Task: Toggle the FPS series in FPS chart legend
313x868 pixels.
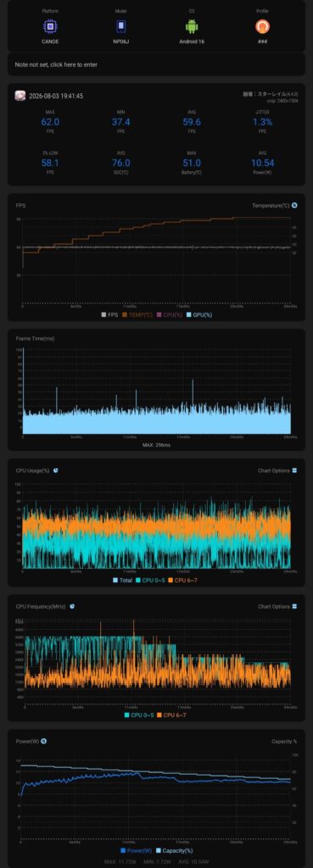Action: pos(109,315)
